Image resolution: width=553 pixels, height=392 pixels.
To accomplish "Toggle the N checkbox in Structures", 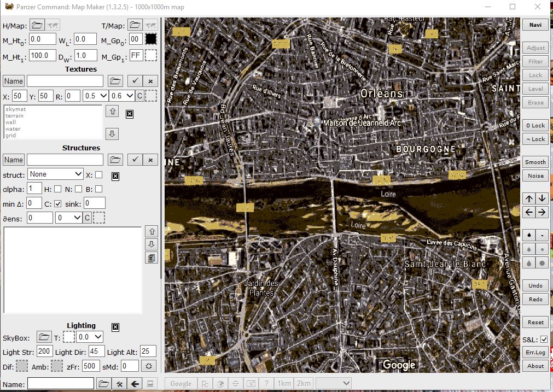I will 79,189.
